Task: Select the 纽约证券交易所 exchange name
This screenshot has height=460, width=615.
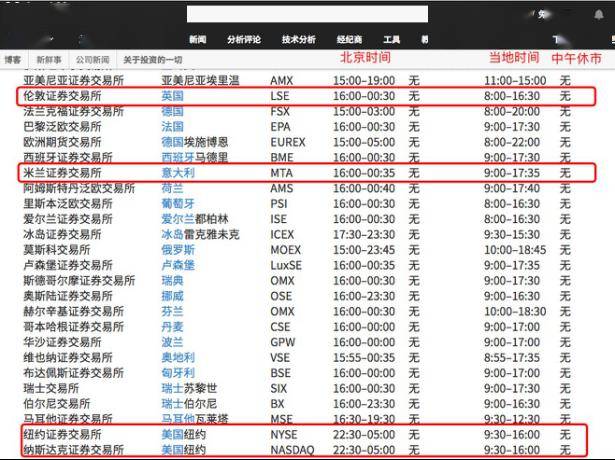Action: [x=62, y=435]
